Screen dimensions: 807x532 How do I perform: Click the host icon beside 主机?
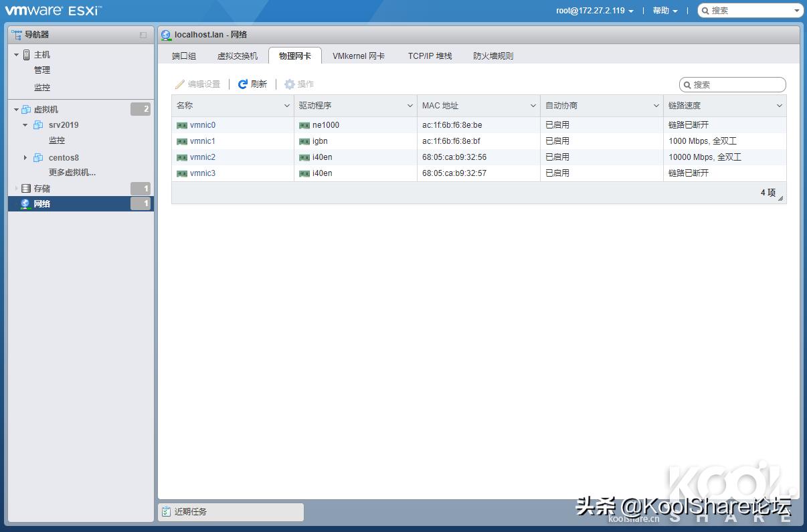click(x=27, y=54)
